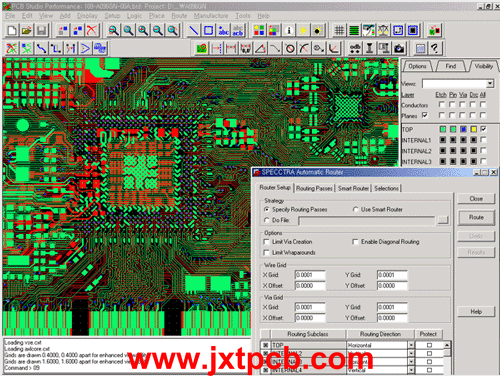Screen dimensions: 500x376
Task: Click the red X delete icon
Action: tap(92, 30)
